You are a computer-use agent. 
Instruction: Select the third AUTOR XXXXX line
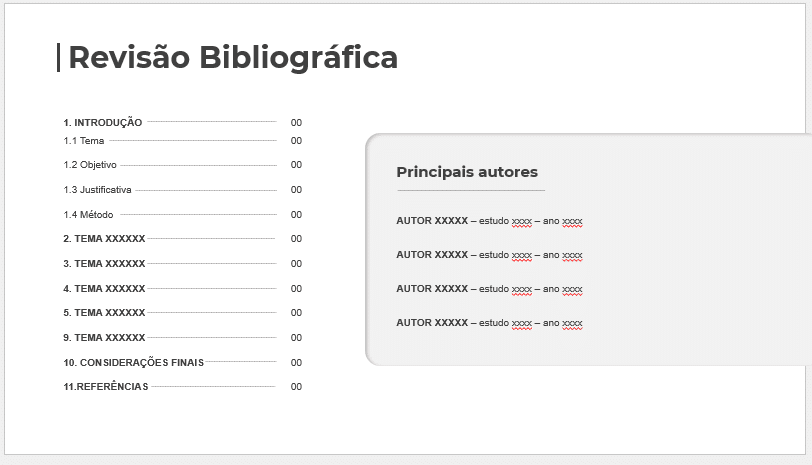tap(489, 289)
